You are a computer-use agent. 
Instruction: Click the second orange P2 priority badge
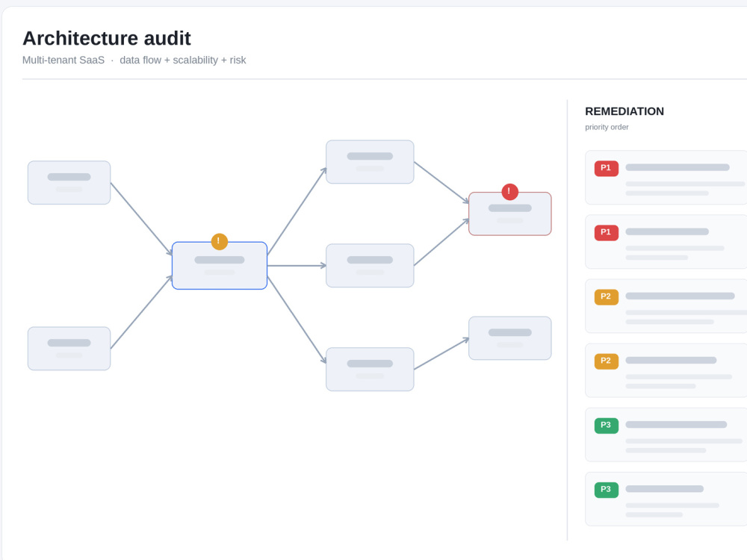pos(606,361)
